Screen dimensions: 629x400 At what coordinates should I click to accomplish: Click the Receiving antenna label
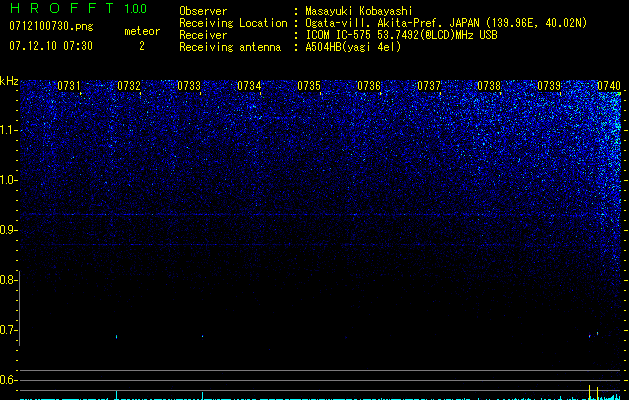pos(230,47)
